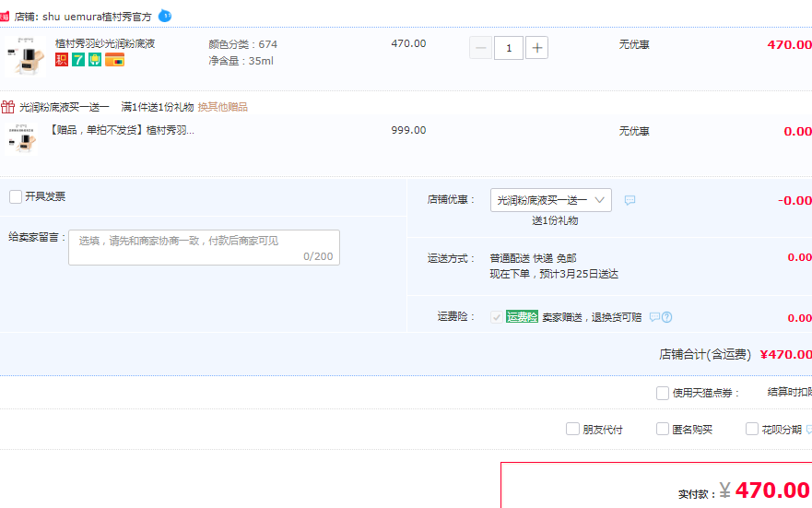Open the 【赠品，单拍不发货】 gift item link

[120, 130]
